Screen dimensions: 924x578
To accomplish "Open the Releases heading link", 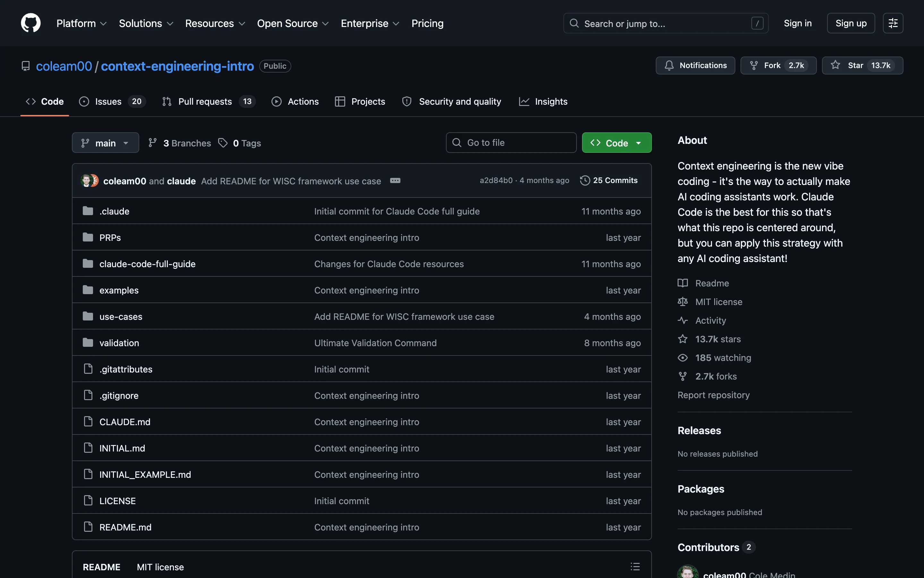I will pyautogui.click(x=699, y=431).
